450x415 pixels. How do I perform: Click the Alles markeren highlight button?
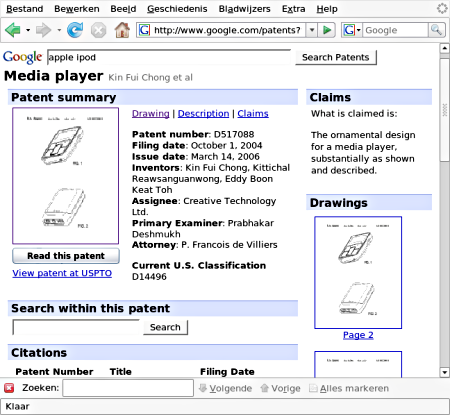tap(349, 388)
